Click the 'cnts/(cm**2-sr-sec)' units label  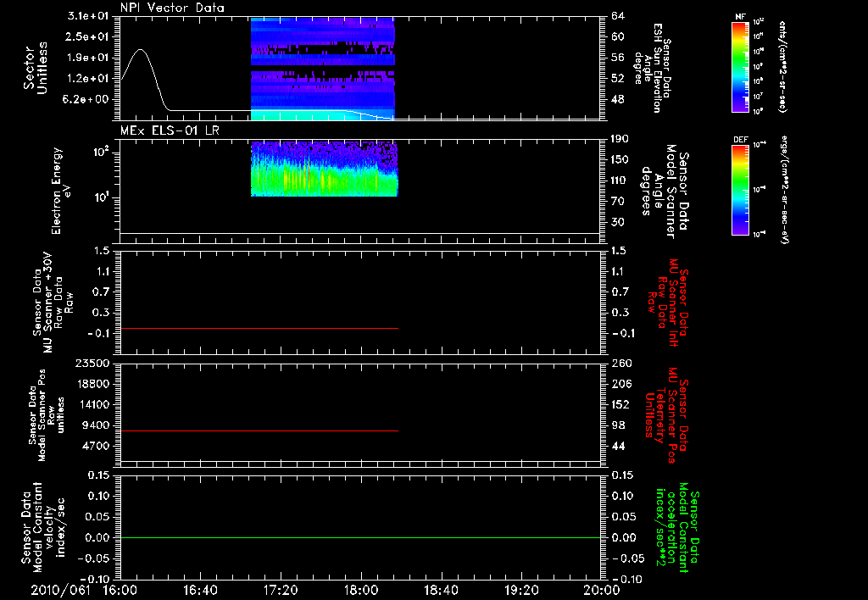tap(782, 66)
